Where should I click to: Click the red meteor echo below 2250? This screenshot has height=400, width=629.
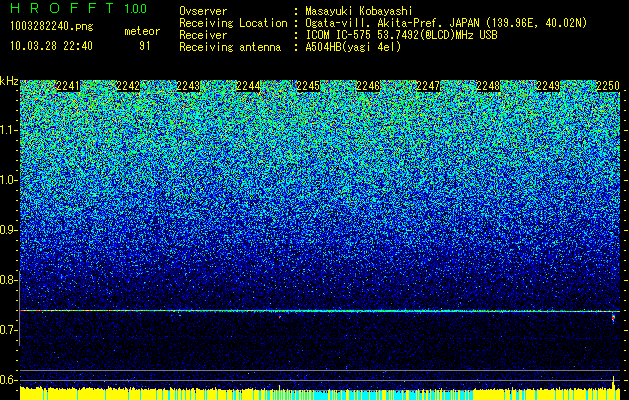tap(613, 318)
